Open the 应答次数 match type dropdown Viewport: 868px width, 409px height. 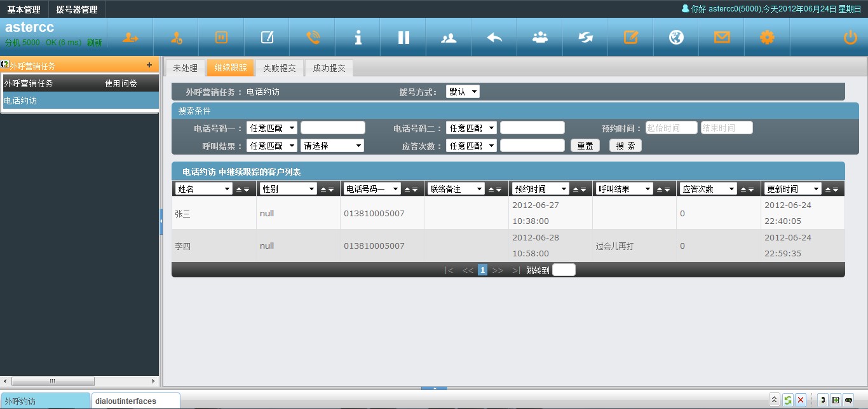(471, 146)
